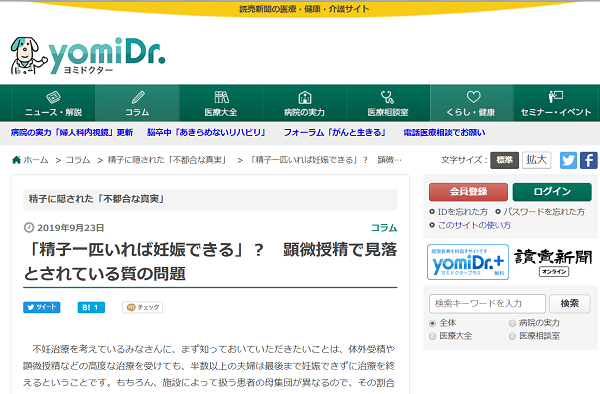Click the yomiDr. dog logo
600x394 pixels.
tap(88, 56)
